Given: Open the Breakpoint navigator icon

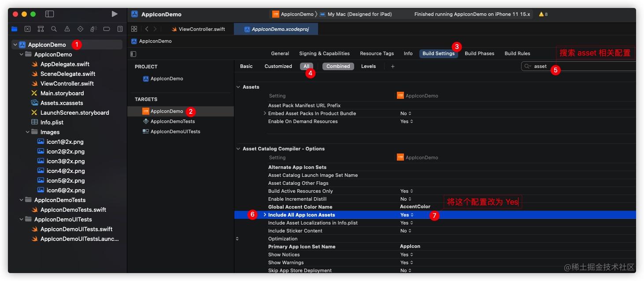Looking at the screenshot, I should pyautogui.click(x=106, y=28).
